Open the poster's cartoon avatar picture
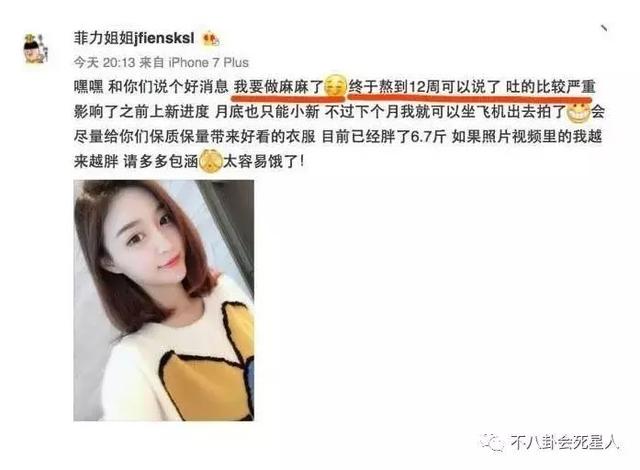This screenshot has height=470, width=640. (36, 50)
